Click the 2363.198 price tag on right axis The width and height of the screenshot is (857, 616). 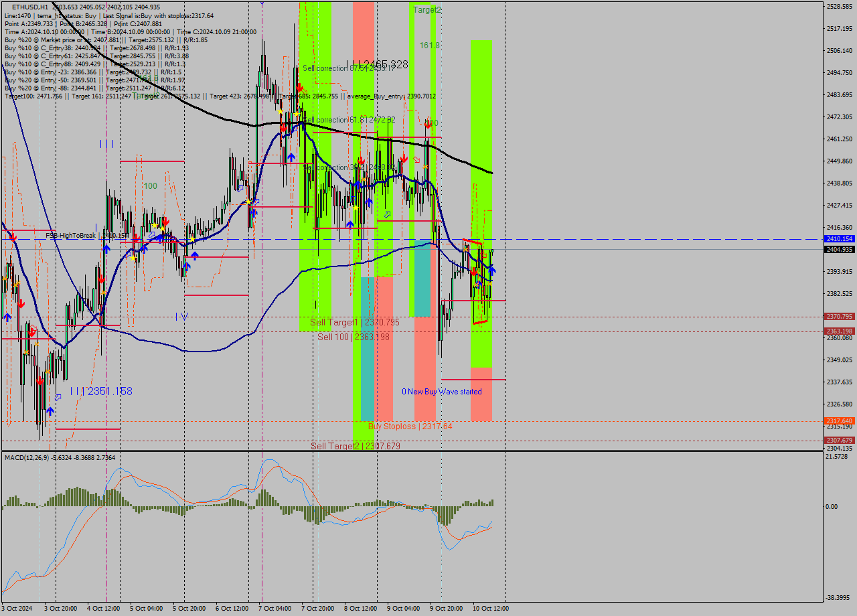tap(840, 331)
